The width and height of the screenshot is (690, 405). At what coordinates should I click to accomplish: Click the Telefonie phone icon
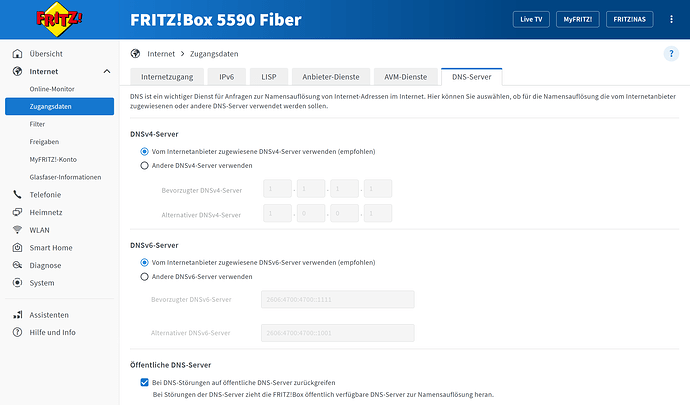tap(17, 195)
